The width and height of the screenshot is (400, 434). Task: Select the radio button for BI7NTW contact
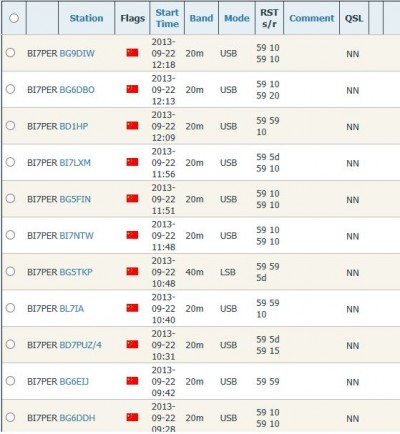click(x=11, y=235)
